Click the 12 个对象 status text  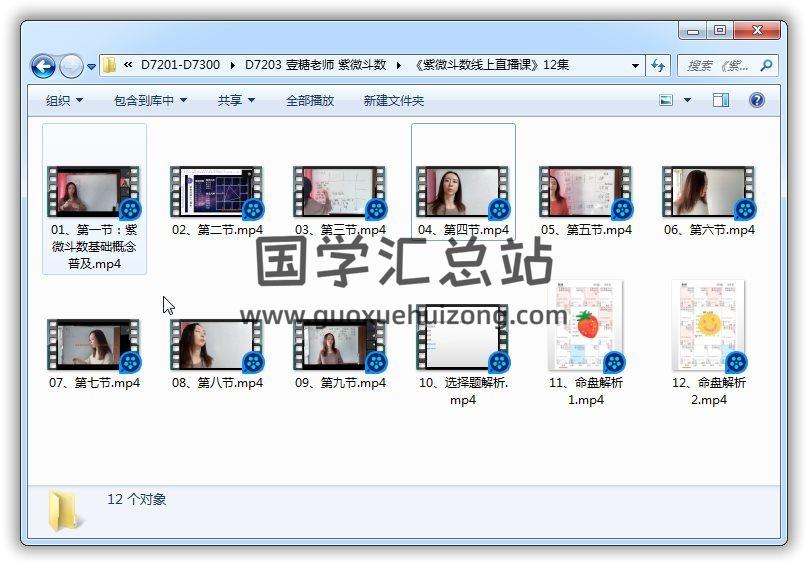pyautogui.click(x=137, y=499)
